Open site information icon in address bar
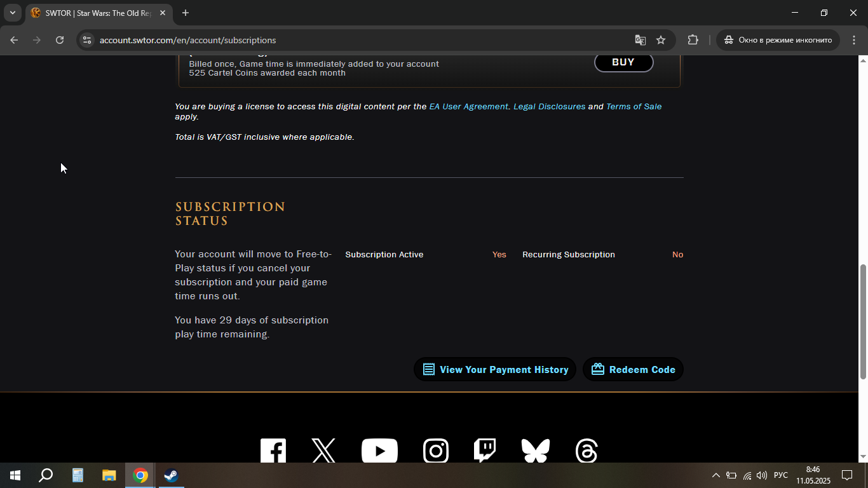The height and width of the screenshot is (488, 868). pyautogui.click(x=87, y=40)
